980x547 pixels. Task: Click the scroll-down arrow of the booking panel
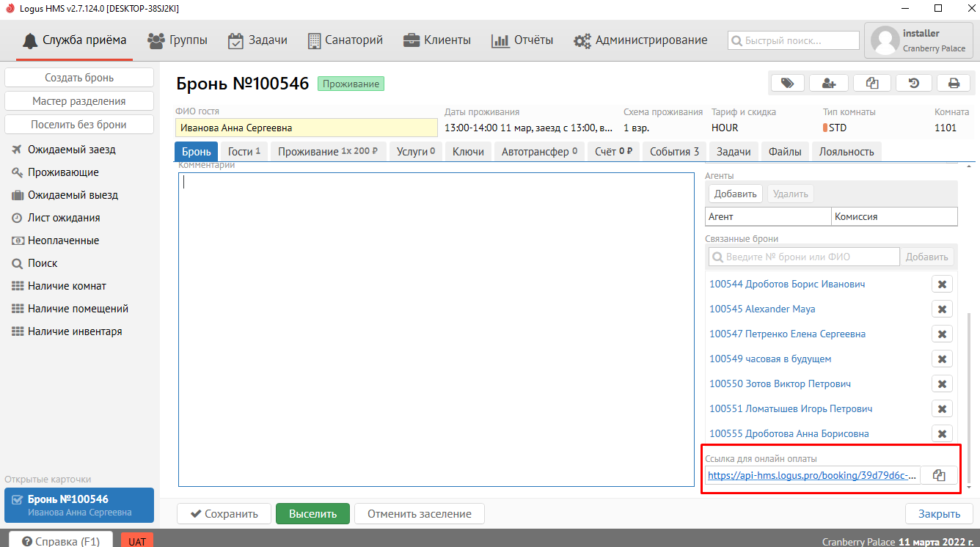click(x=969, y=487)
